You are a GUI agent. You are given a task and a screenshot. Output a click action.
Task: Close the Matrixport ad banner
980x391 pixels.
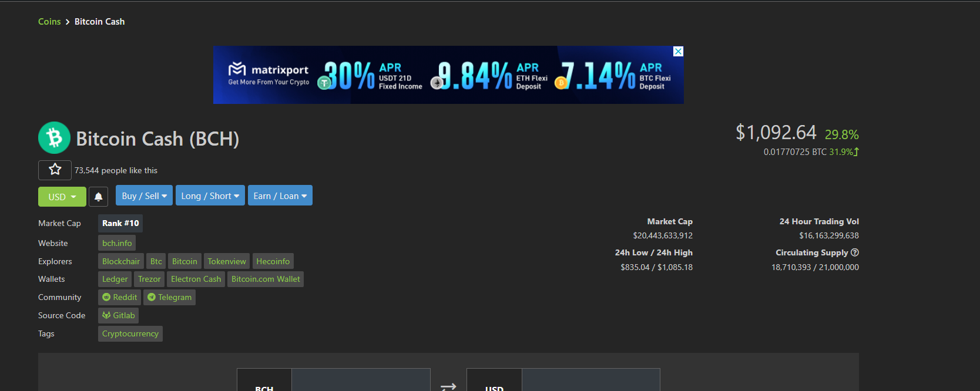coord(678,51)
